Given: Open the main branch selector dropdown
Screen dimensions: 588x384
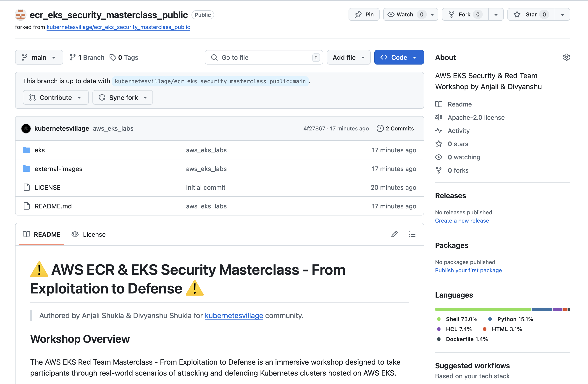Looking at the screenshot, I should [x=39, y=57].
